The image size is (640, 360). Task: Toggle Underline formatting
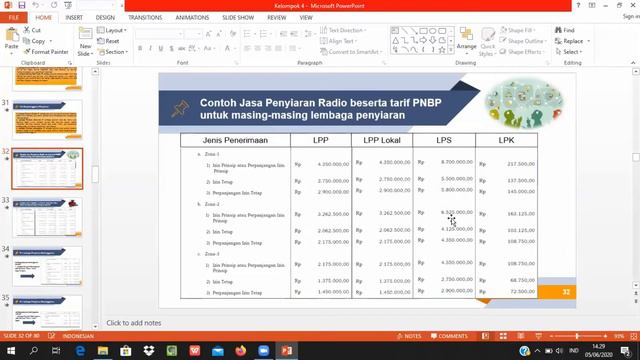[x=161, y=49]
